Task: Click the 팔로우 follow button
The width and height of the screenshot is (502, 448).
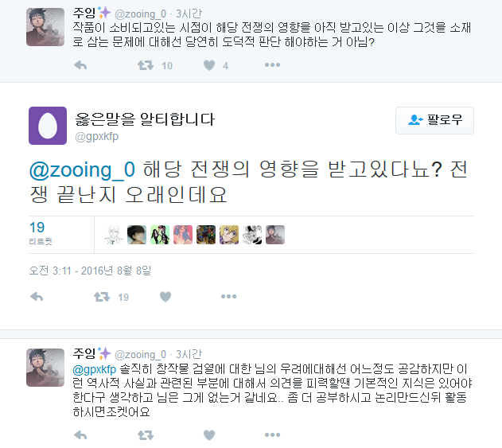Action: click(434, 120)
